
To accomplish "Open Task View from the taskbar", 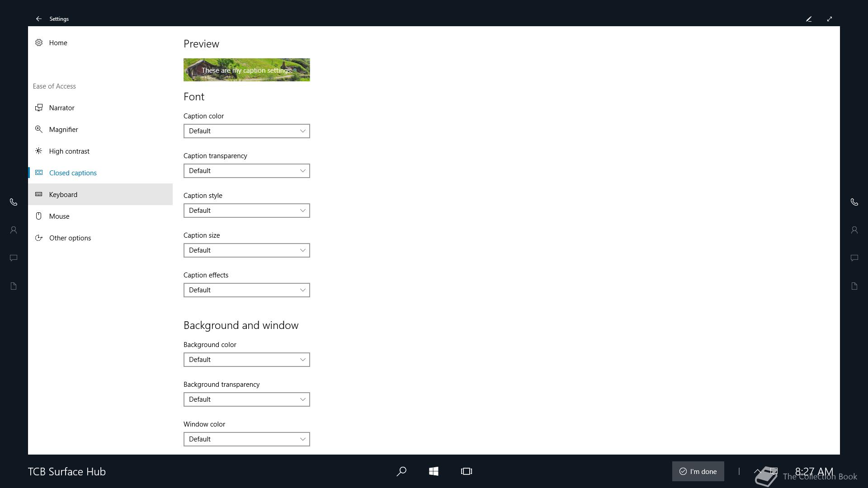I will coord(467,471).
